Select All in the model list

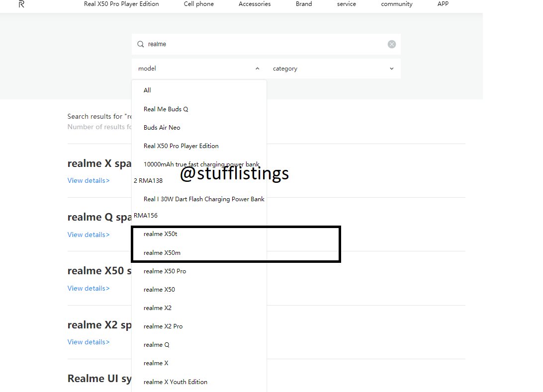[147, 90]
